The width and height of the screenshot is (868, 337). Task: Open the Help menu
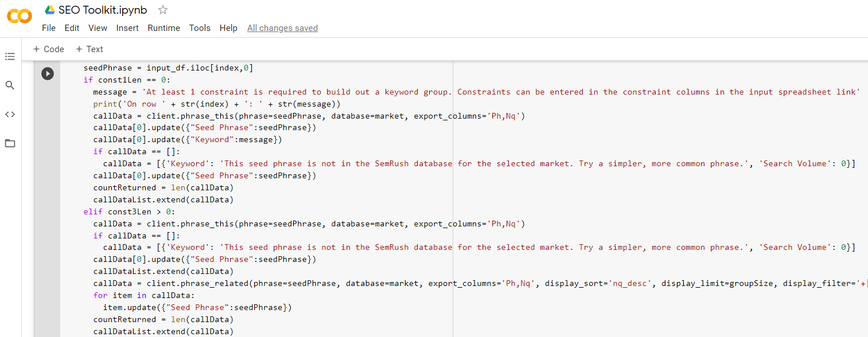[228, 28]
